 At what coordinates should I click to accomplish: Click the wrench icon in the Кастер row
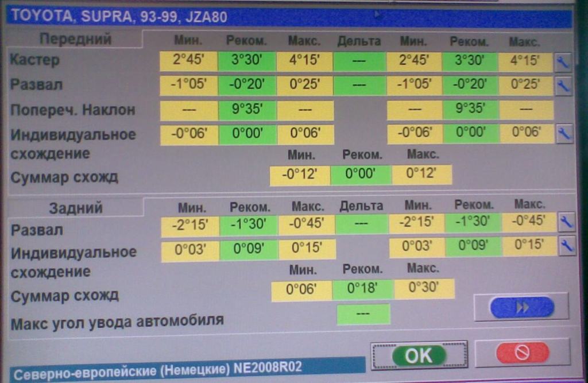563,62
